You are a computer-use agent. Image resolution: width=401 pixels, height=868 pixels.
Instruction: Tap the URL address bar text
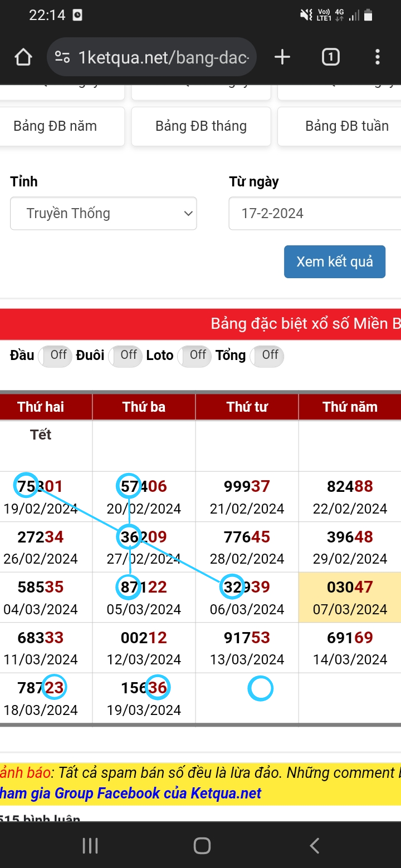pos(164,57)
